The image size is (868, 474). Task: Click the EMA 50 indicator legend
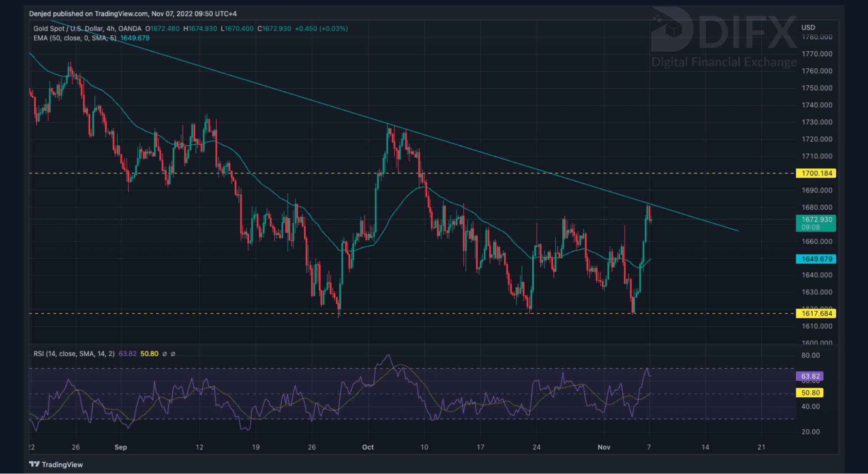click(75, 38)
